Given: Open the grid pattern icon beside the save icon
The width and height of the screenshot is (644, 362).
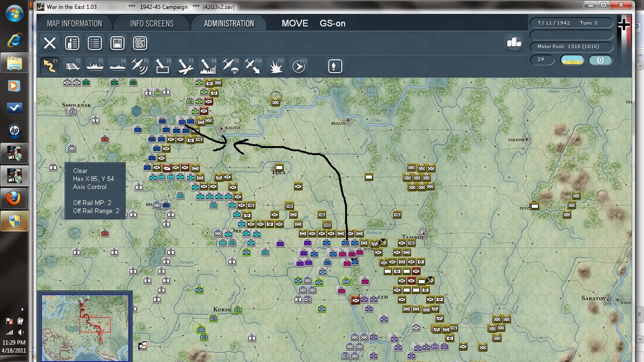Looking at the screenshot, I should click(x=140, y=43).
